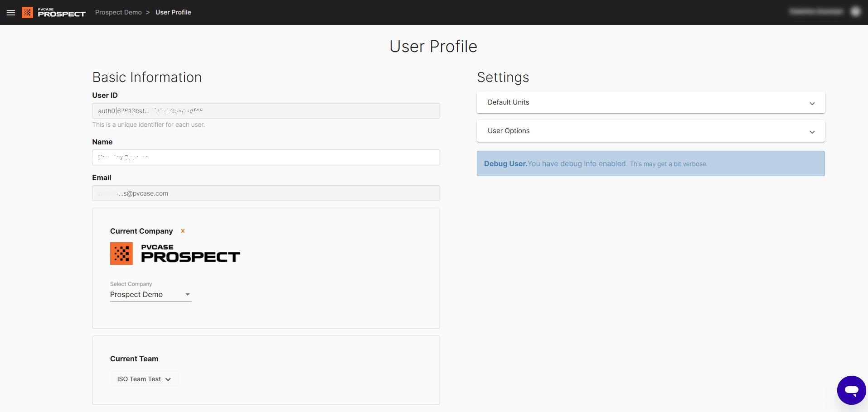This screenshot has height=412, width=868.
Task: Open the Select Company dropdown
Action: 150,294
